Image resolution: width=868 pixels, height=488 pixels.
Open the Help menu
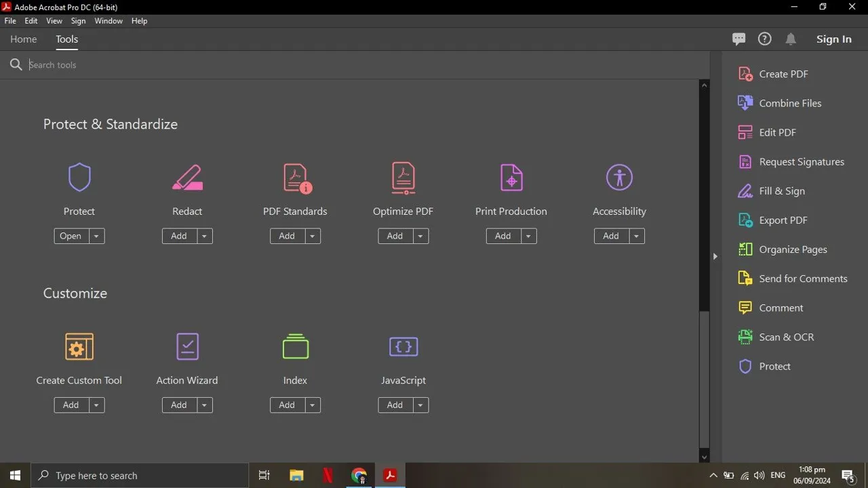(x=139, y=21)
